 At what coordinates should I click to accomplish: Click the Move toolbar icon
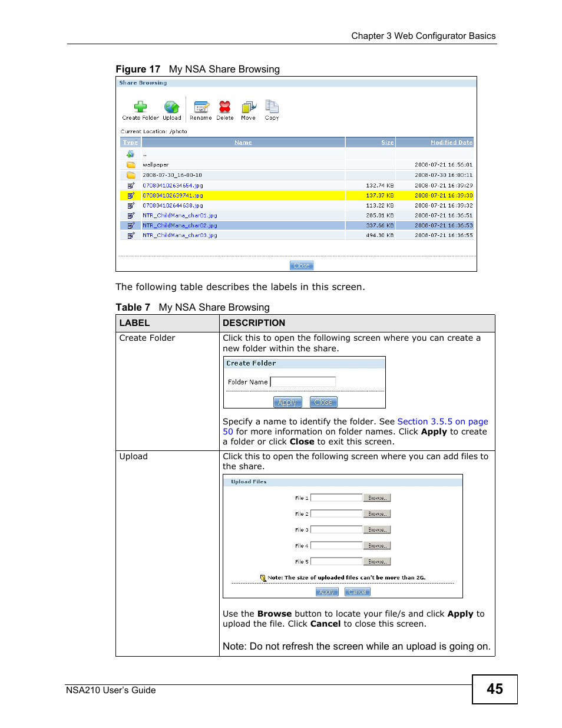coord(249,107)
